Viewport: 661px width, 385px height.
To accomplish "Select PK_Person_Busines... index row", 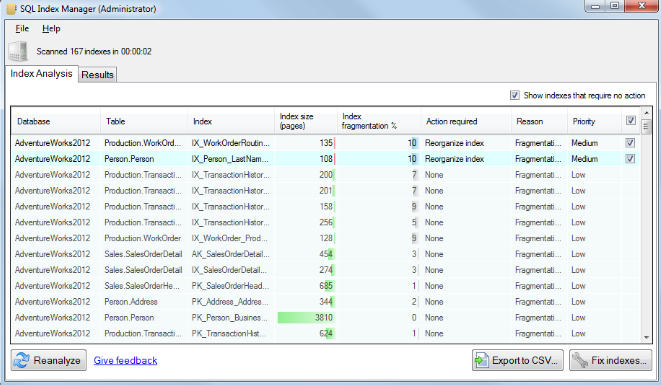I will click(231, 318).
